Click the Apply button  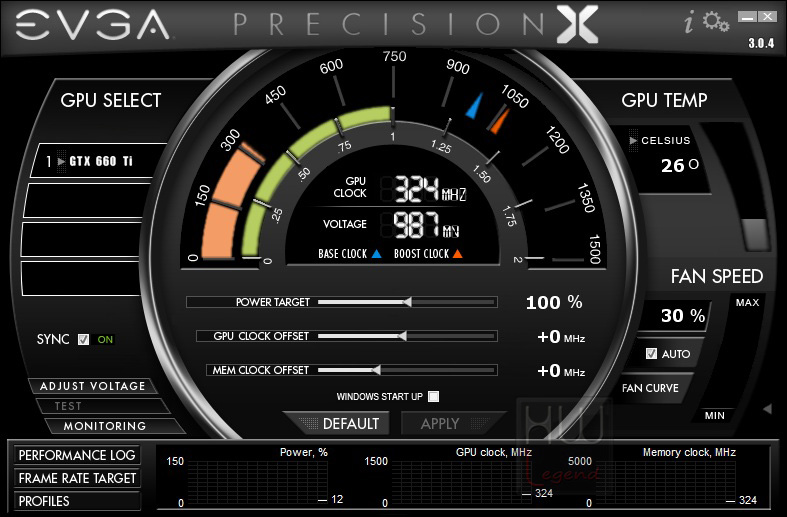tap(448, 424)
